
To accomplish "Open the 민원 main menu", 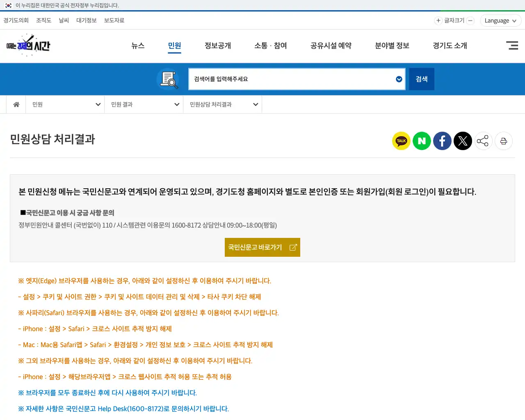I will point(174,46).
